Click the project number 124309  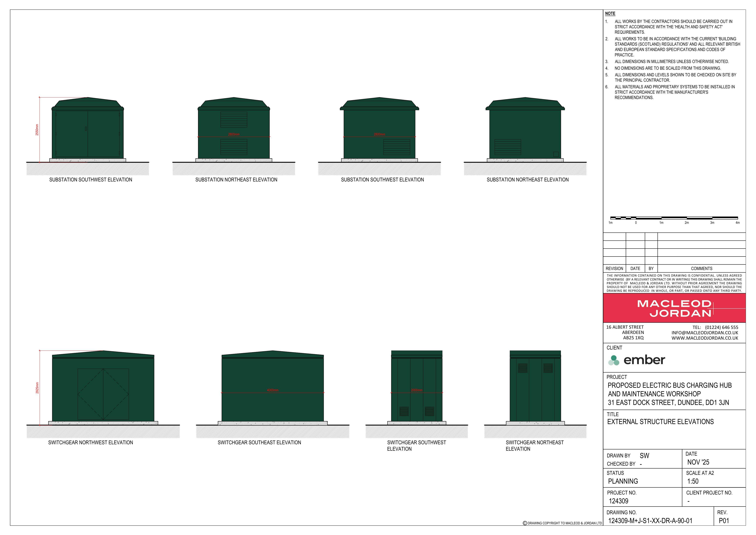(x=618, y=501)
